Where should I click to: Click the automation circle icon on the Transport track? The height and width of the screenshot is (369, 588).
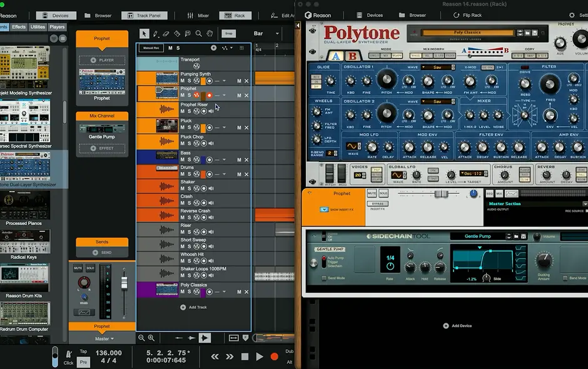pos(196,66)
